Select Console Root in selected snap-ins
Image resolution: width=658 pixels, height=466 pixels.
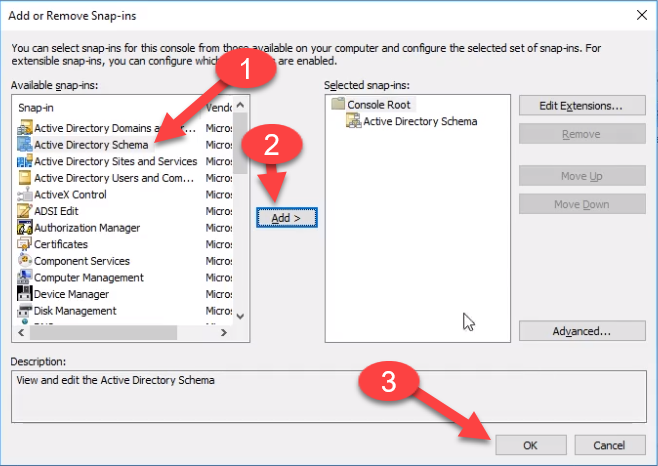(379, 104)
